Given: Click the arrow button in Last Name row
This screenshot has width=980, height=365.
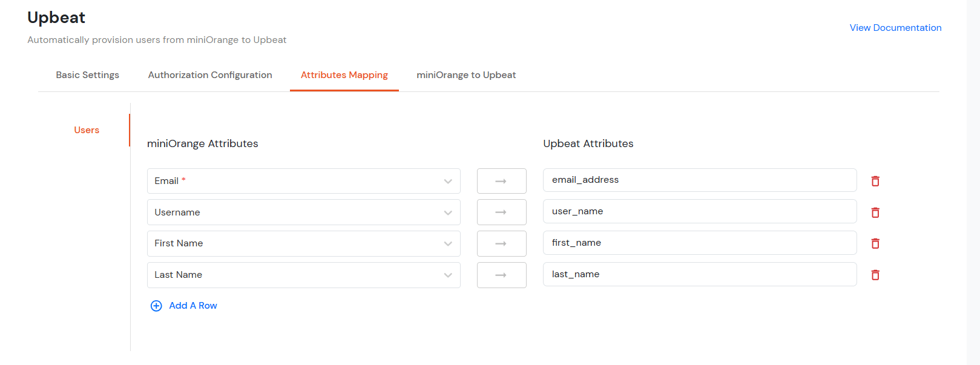Looking at the screenshot, I should pyautogui.click(x=501, y=275).
